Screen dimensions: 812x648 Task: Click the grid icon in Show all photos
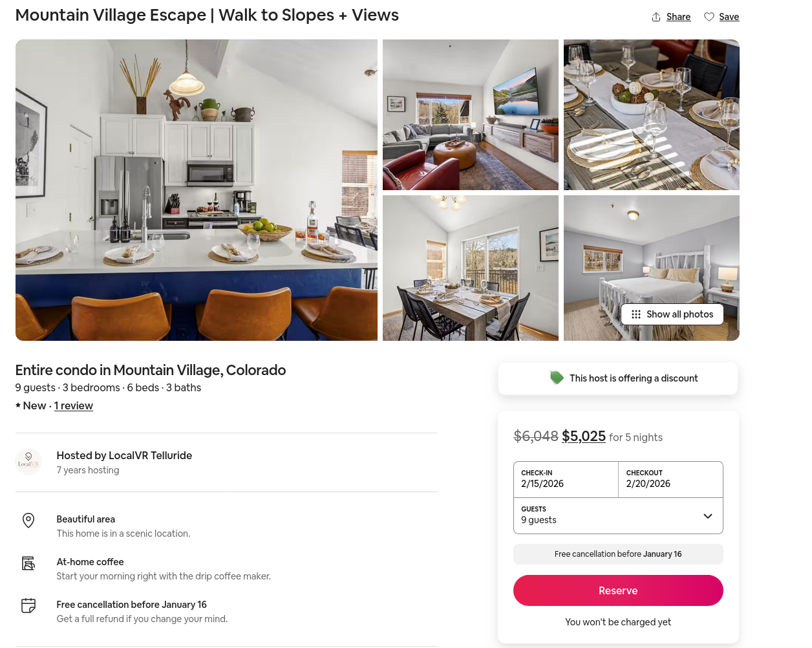(x=636, y=314)
